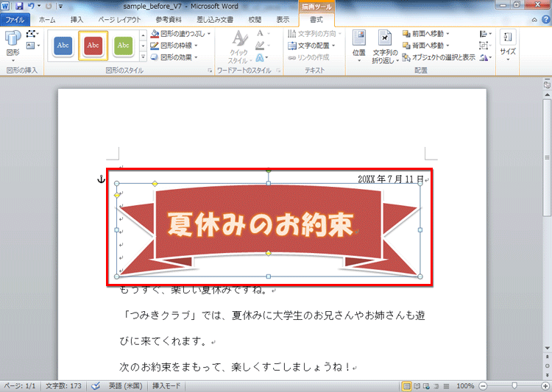Switch to the 挿入 tab
This screenshot has width=552, height=392.
[x=77, y=20]
